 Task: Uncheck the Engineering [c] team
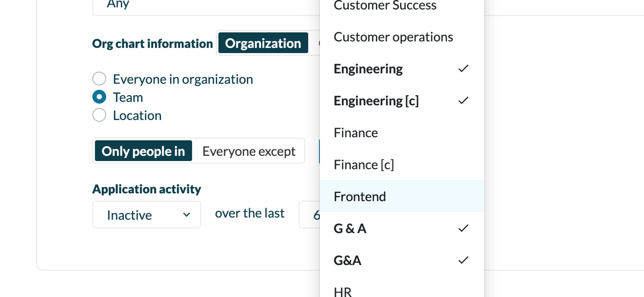point(376,101)
